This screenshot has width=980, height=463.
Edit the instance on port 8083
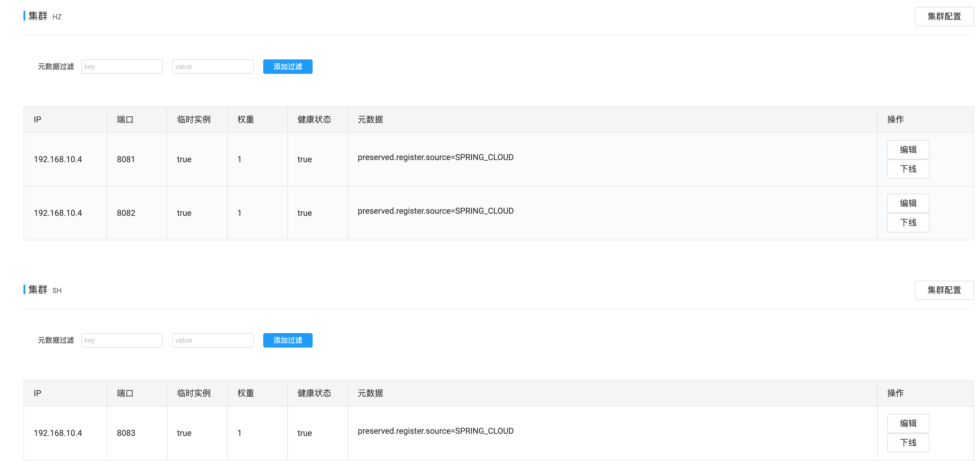[908, 424]
